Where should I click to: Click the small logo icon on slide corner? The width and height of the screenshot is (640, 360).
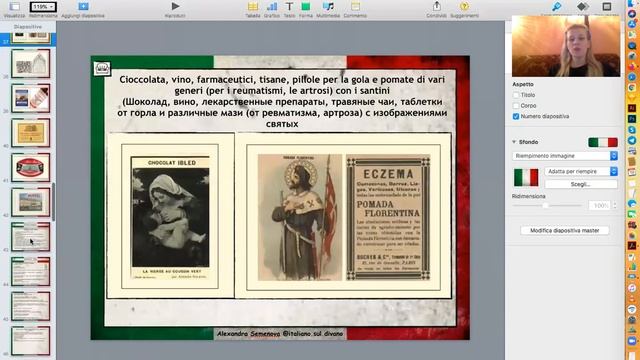[102, 69]
